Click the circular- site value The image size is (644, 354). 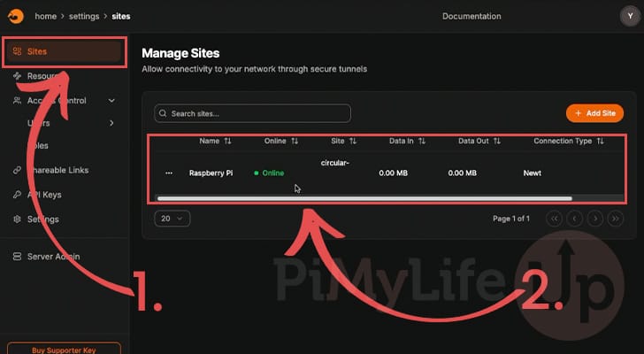click(x=334, y=163)
